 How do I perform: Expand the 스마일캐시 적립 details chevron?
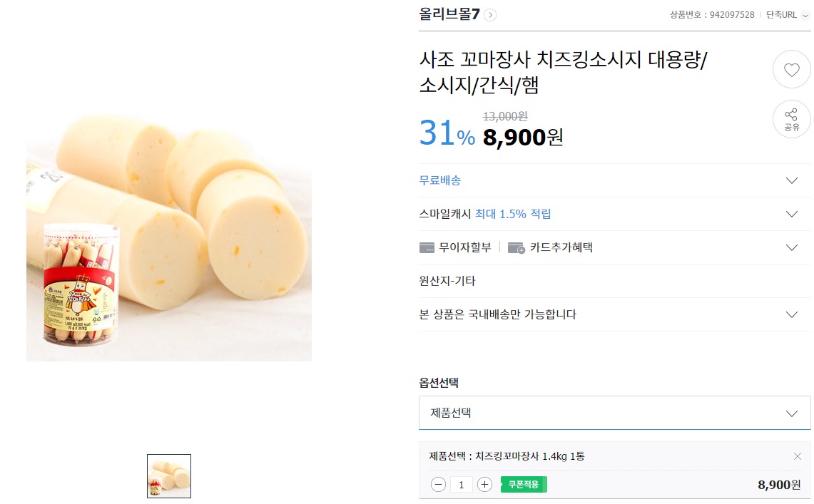click(791, 214)
